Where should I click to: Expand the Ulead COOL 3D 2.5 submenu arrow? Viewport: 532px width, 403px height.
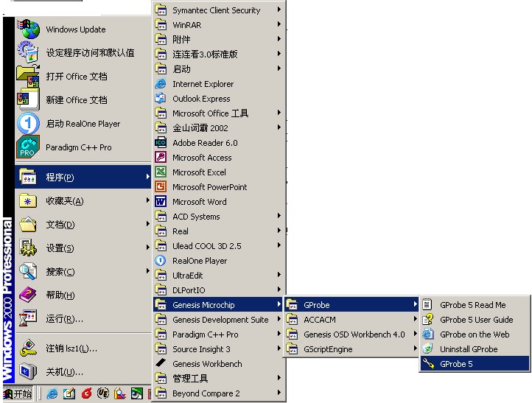[x=279, y=245]
